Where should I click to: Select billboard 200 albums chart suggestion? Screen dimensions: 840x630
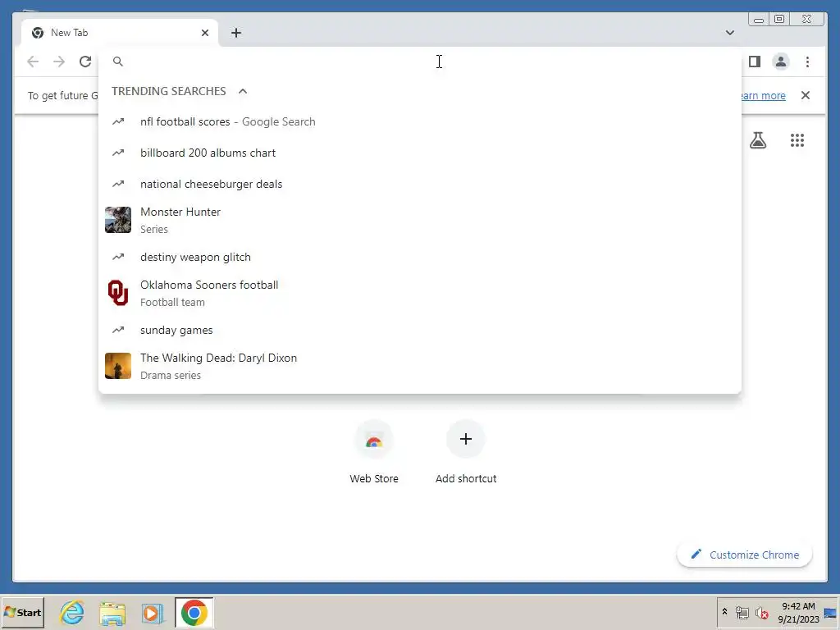pyautogui.click(x=420, y=153)
